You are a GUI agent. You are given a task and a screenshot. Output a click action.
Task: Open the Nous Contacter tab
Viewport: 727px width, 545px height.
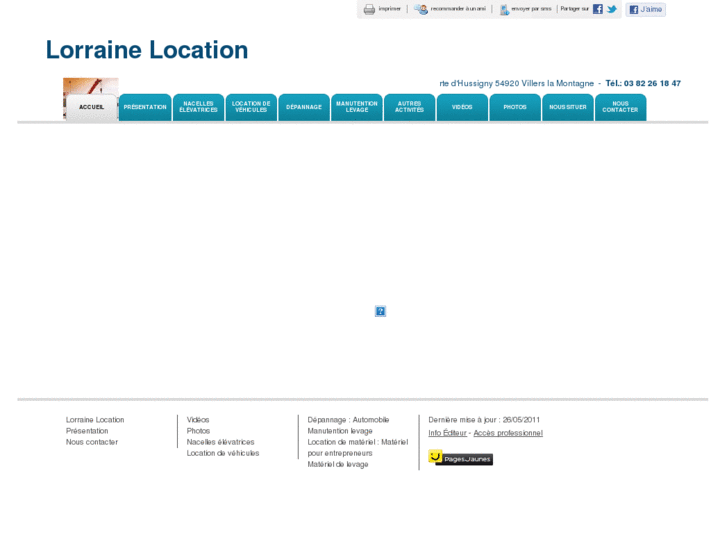tap(620, 108)
